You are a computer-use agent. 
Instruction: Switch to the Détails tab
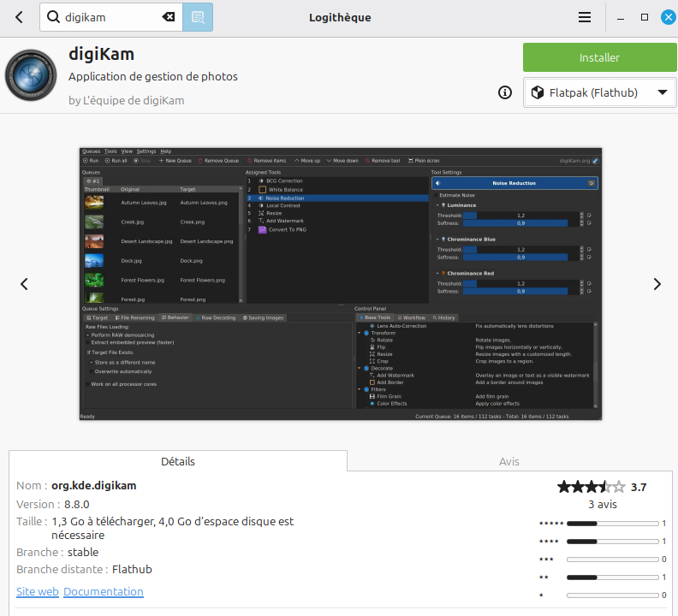point(178,461)
